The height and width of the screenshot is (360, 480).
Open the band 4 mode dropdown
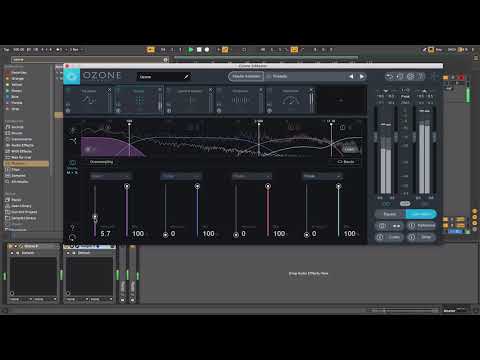(322, 176)
